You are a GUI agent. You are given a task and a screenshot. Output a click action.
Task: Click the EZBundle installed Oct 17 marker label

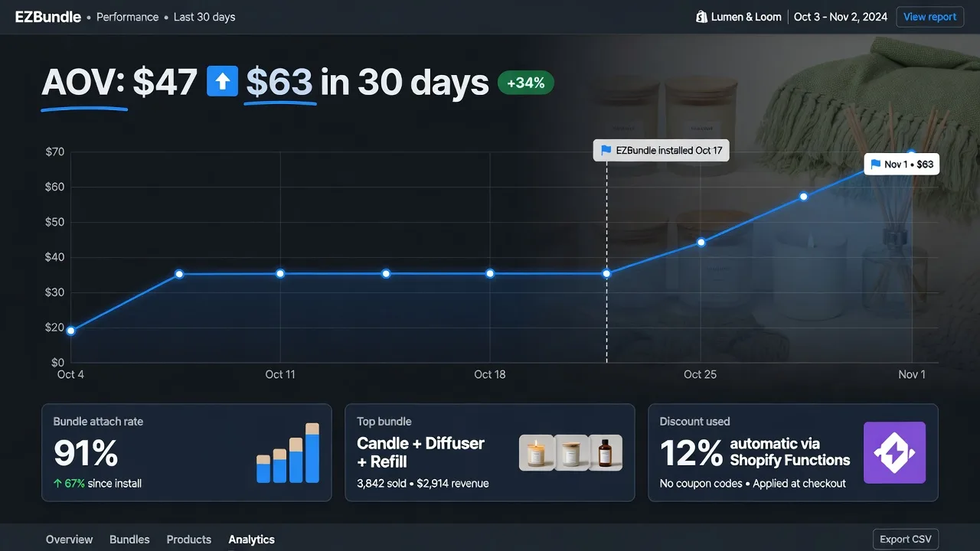[x=661, y=151]
